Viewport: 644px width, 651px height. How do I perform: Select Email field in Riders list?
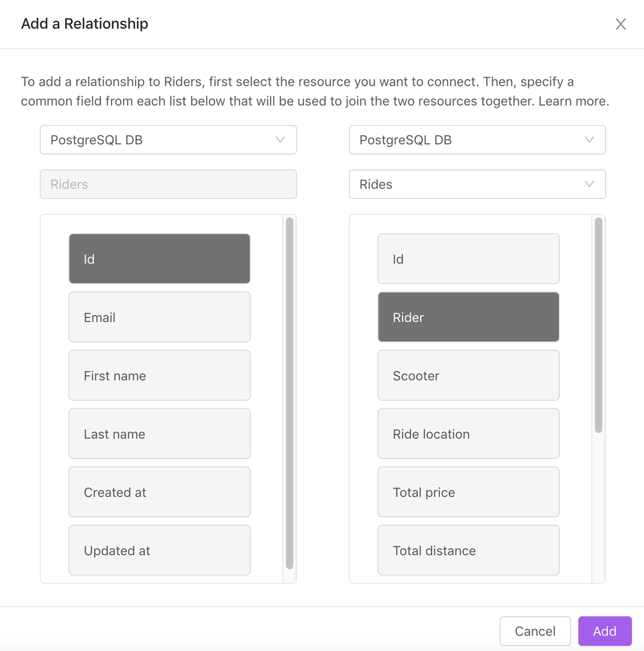(159, 317)
